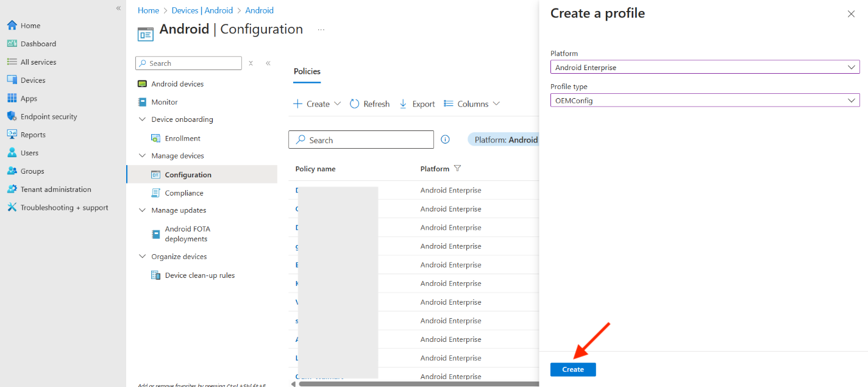Click the Refresh icon in Policies toolbar
Screen dimensions: 868x387
[x=354, y=104]
